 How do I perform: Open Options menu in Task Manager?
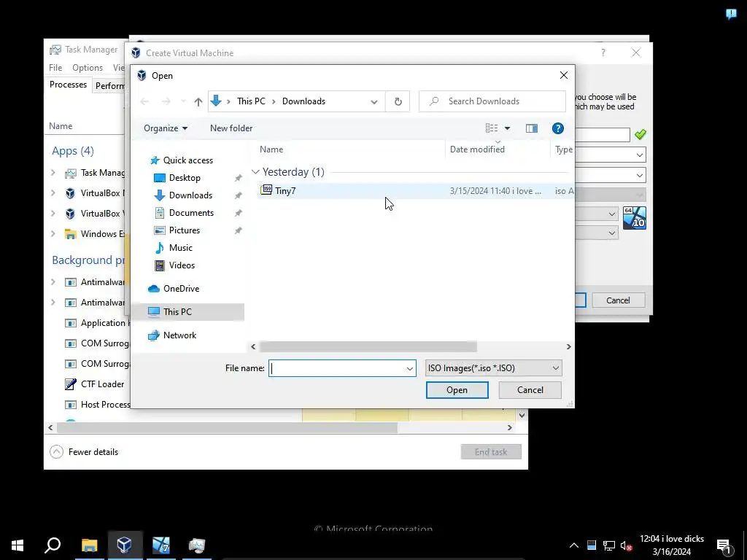pos(88,68)
